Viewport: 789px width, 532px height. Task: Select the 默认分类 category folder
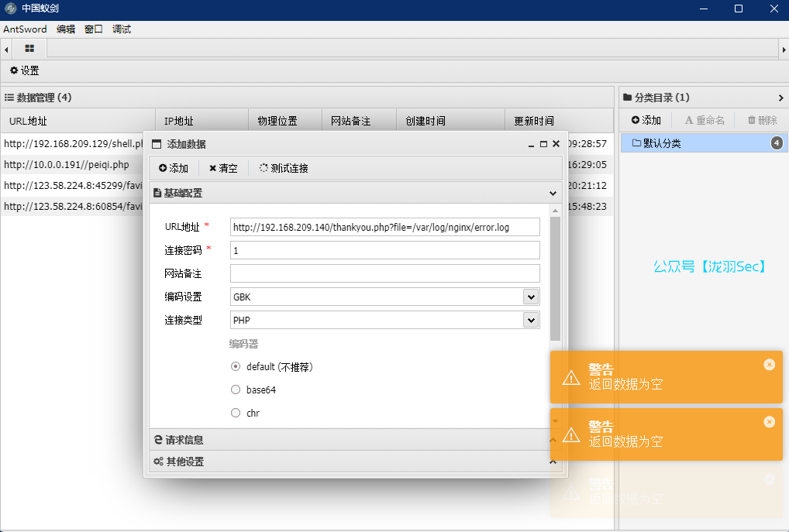pyautogui.click(x=661, y=143)
